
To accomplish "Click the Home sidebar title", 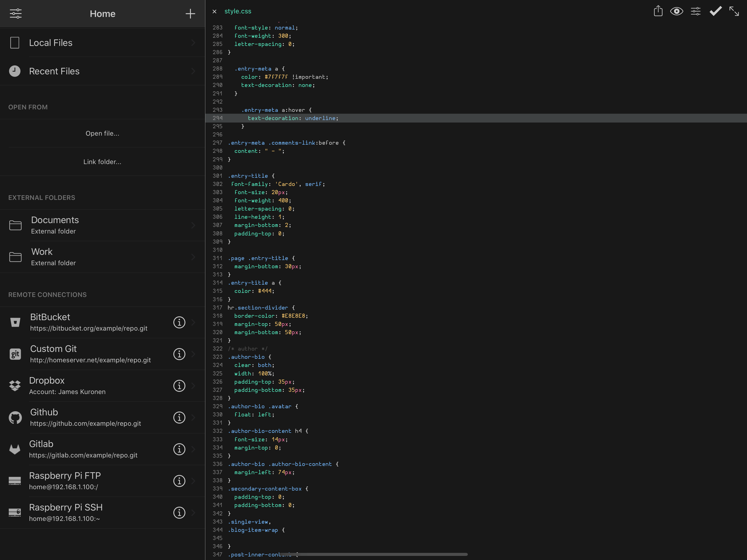I will (102, 13).
